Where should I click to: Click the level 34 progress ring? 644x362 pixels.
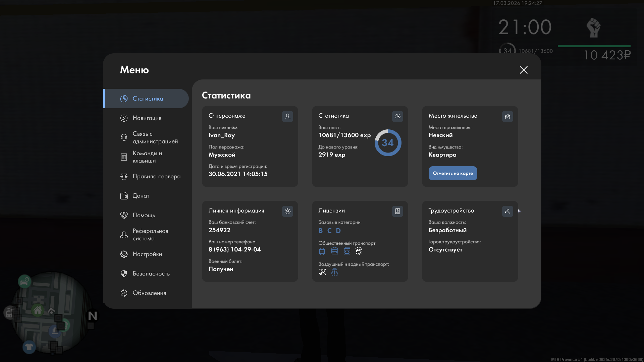[388, 143]
